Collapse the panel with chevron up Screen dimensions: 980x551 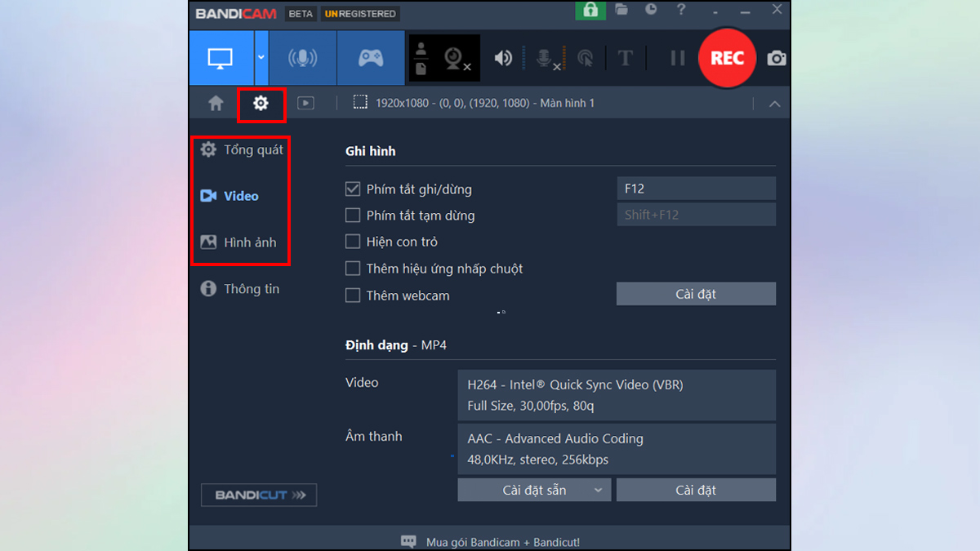point(775,104)
